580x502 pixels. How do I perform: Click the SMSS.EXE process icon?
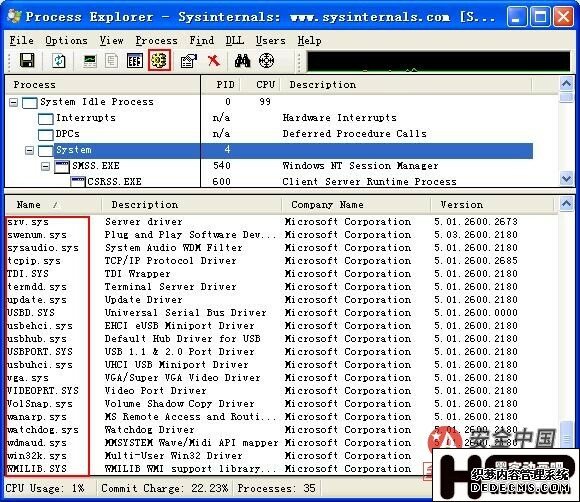click(x=61, y=167)
